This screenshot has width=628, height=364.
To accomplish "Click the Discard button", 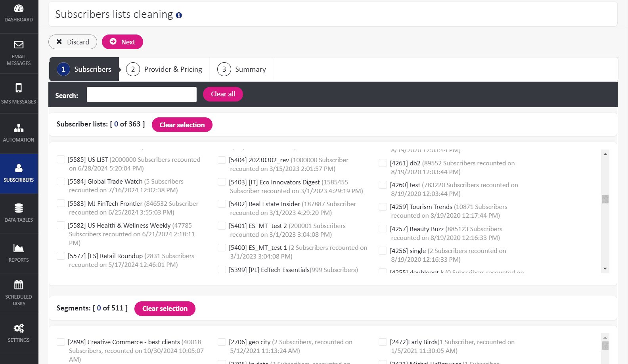I will pyautogui.click(x=73, y=42).
